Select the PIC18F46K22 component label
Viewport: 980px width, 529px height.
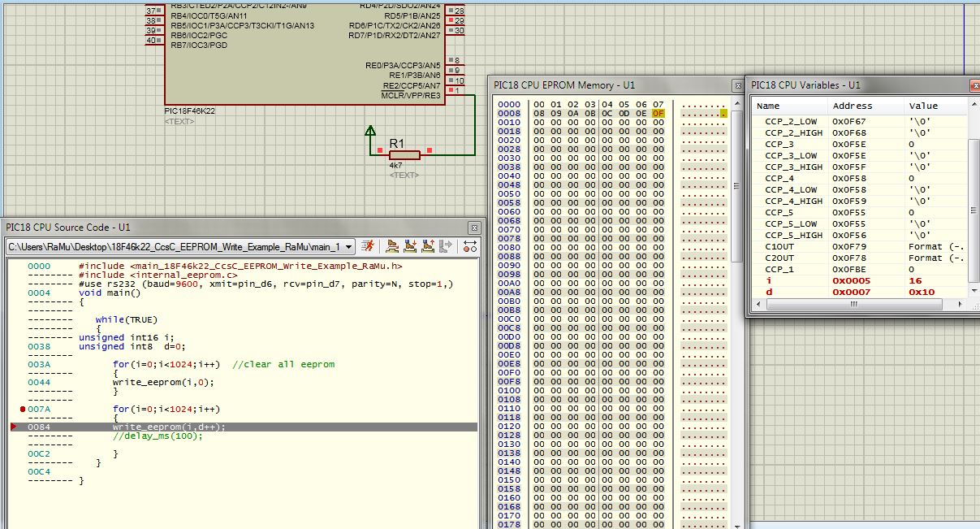point(189,111)
